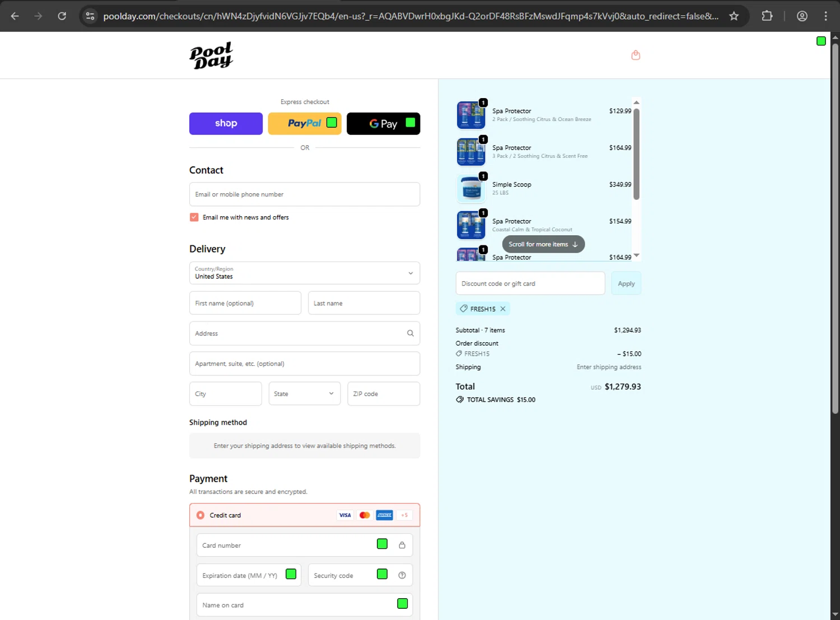Bookmark this page with the star icon
The image size is (840, 620).
tap(734, 16)
